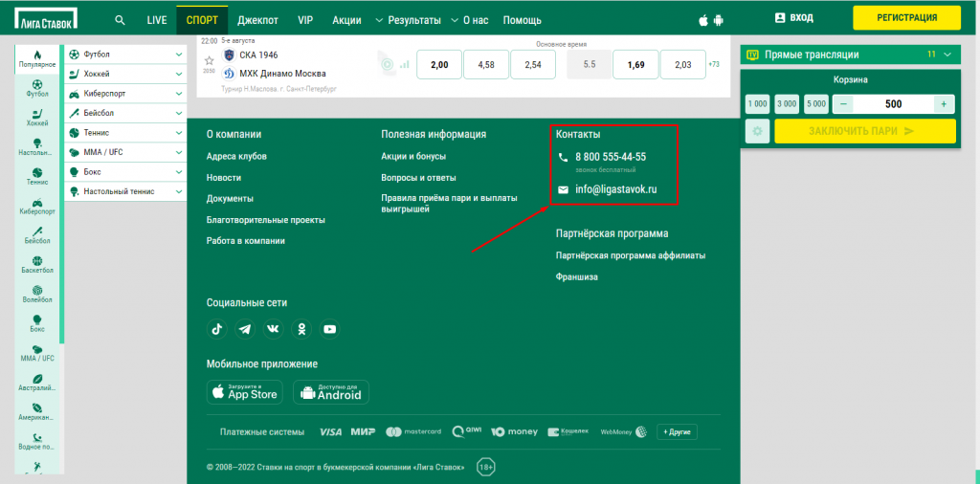The image size is (980, 484).
Task: Switch to the LIVE tab
Action: pyautogui.click(x=156, y=19)
